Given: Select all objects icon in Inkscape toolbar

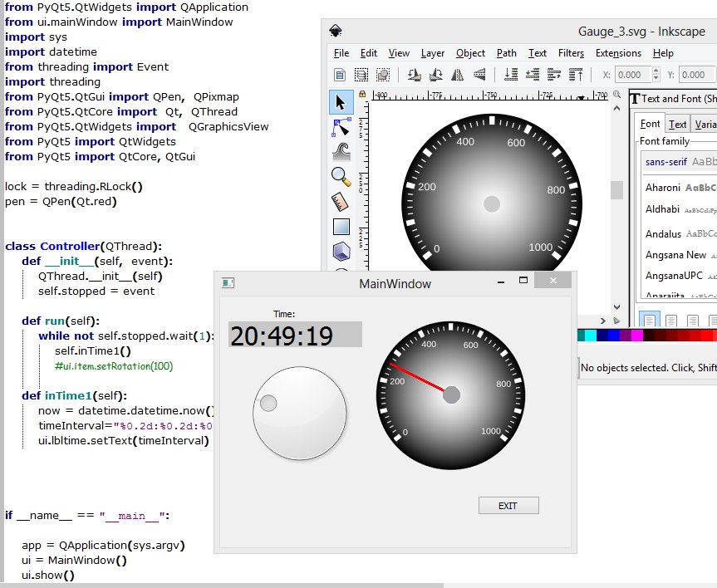Looking at the screenshot, I should pos(340,75).
